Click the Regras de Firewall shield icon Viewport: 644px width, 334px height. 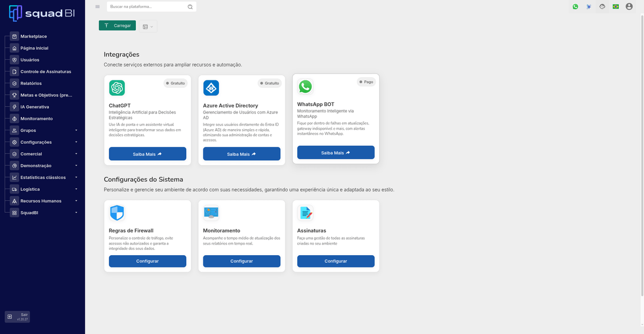(116, 213)
